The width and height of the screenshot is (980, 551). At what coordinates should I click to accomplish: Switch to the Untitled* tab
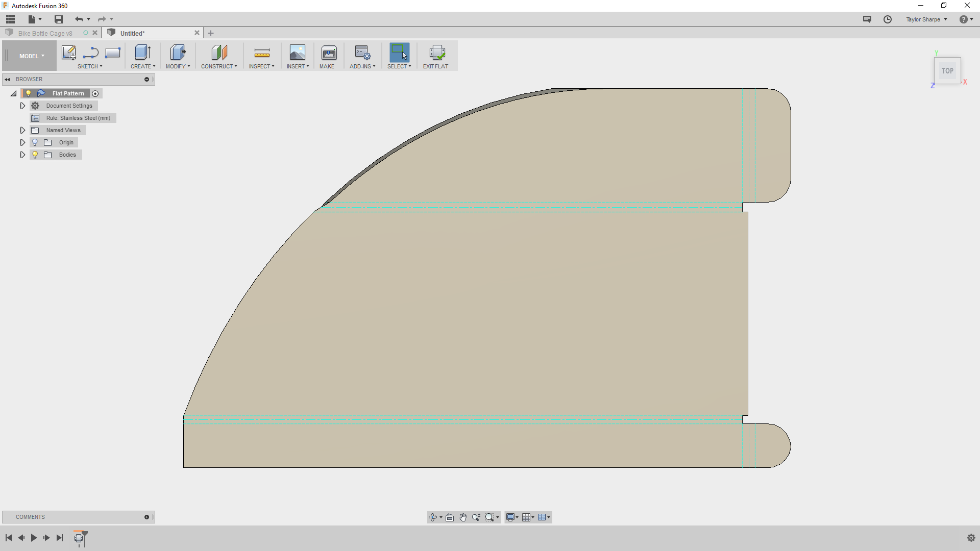(132, 33)
